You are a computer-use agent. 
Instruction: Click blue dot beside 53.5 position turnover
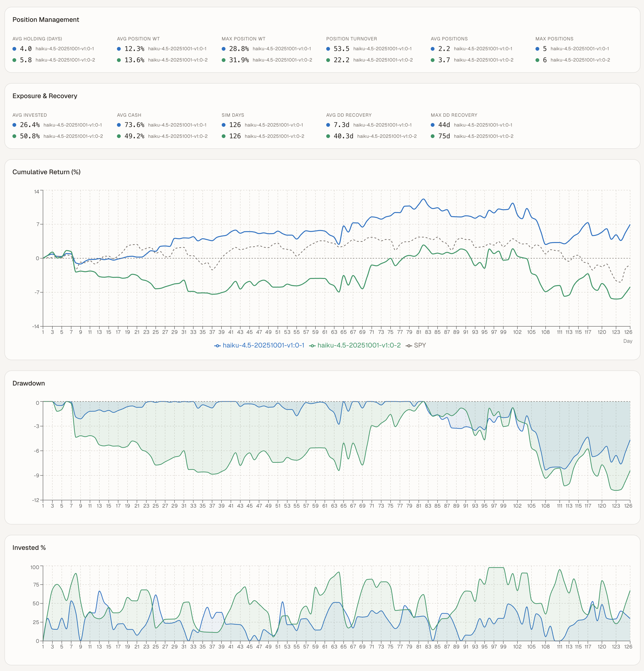coord(328,49)
